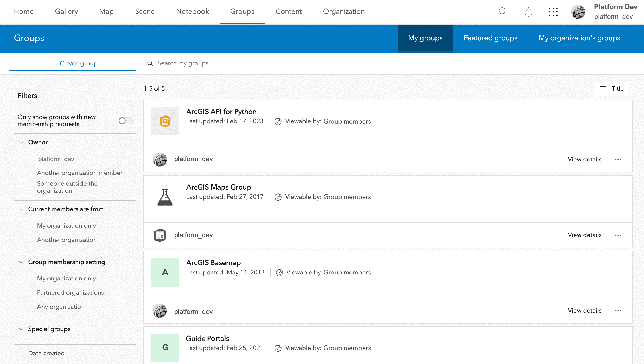Open the Content menu item

[x=289, y=12]
